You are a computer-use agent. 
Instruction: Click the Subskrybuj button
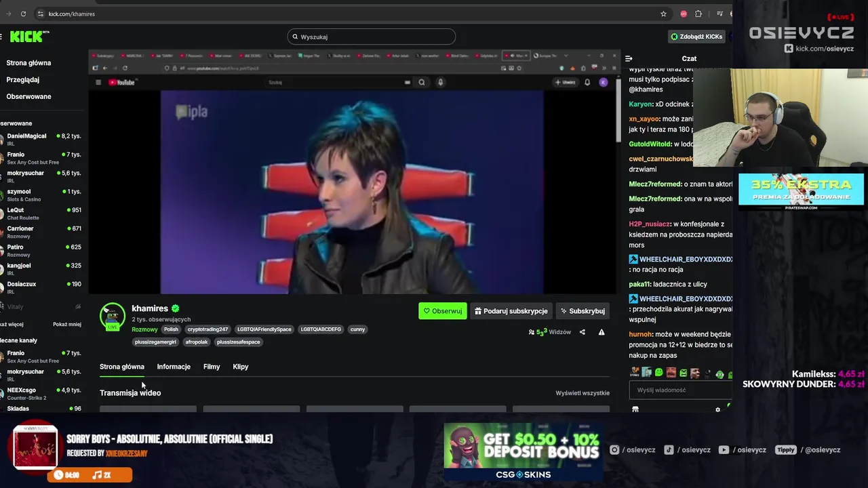(x=583, y=311)
